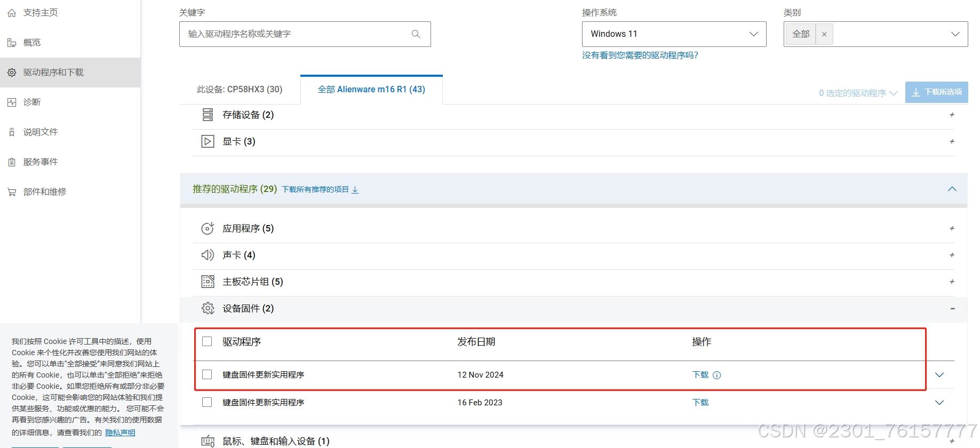Open 部件和维修 in the sidebar
The image size is (980, 448).
45,192
